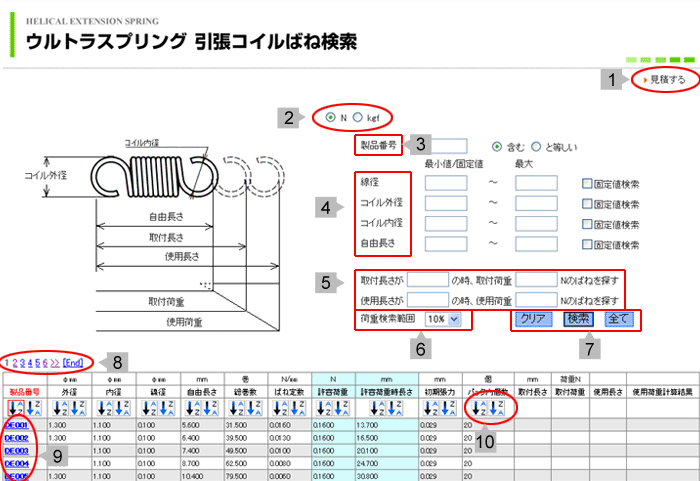
Task: Sort パック内個数 column descending (Z-A)
Action: tap(497, 408)
